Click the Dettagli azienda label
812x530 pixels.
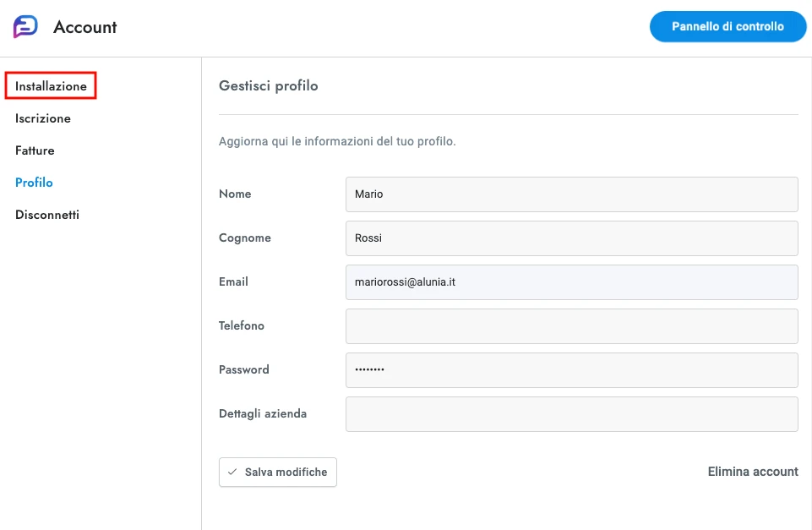pos(263,413)
